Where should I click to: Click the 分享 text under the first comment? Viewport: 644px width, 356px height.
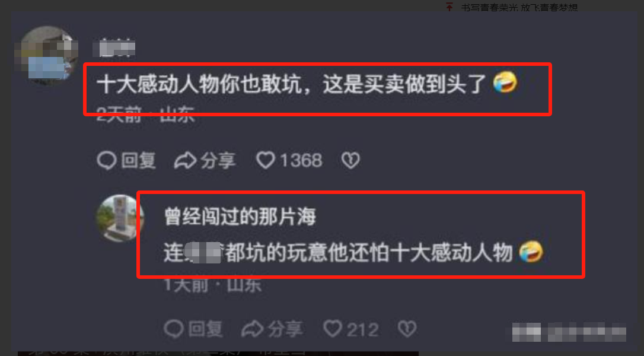coord(218,160)
